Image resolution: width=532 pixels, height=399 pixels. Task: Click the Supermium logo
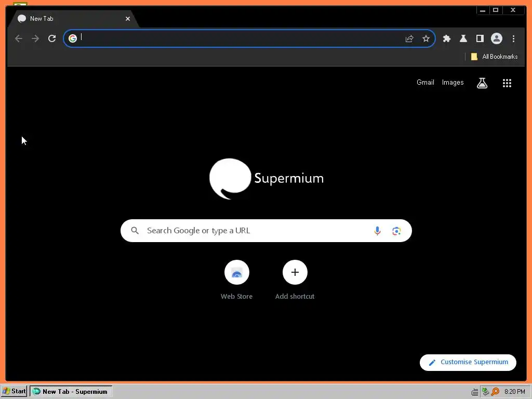[x=267, y=179]
